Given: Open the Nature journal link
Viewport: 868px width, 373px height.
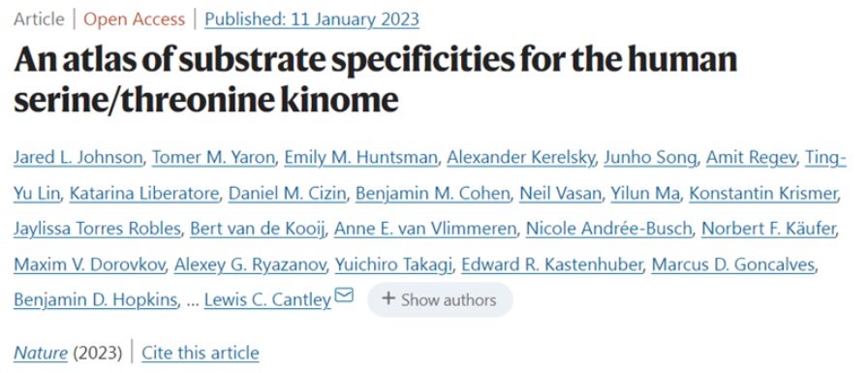Looking at the screenshot, I should click(x=41, y=353).
